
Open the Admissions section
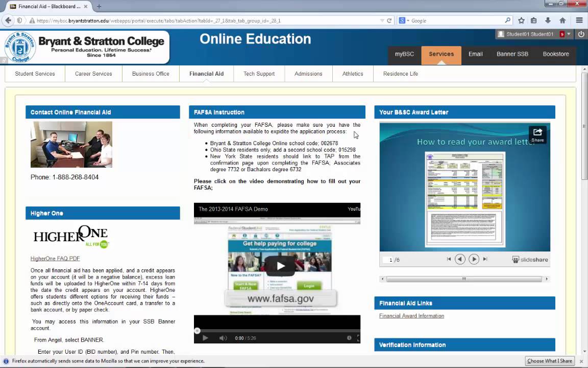[x=308, y=74]
